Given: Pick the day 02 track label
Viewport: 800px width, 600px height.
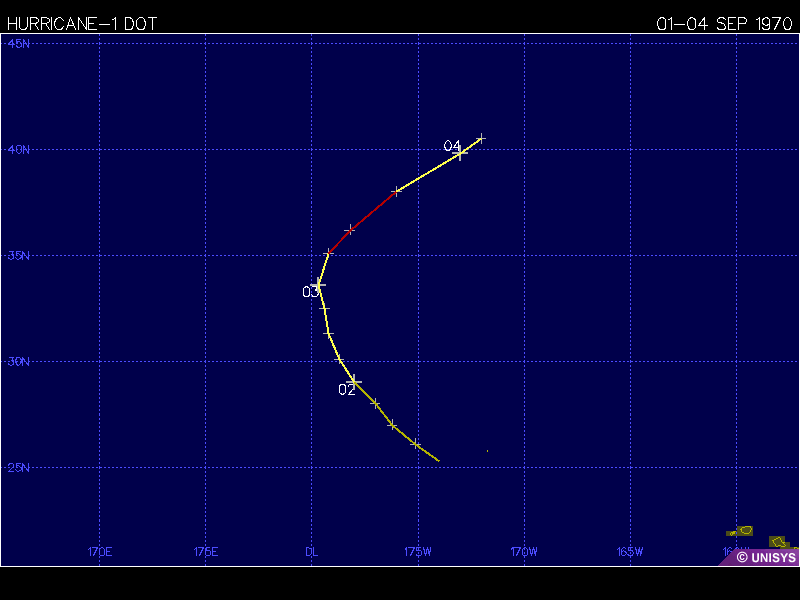Looking at the screenshot, I should [347, 390].
